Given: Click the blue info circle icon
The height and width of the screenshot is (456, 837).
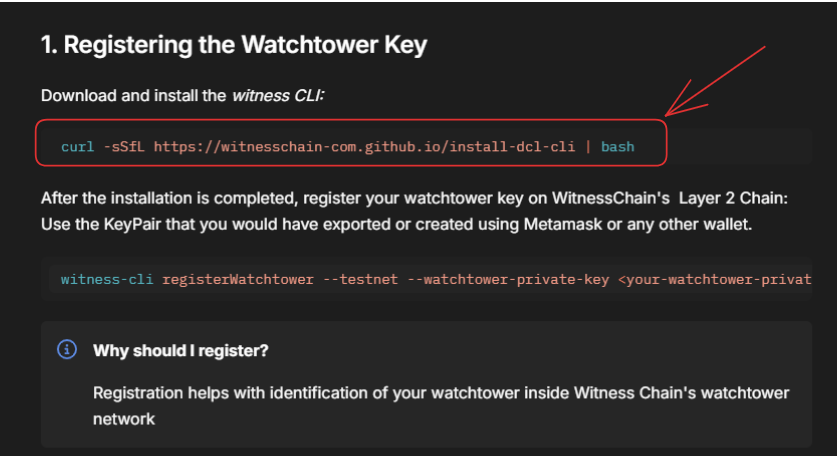Looking at the screenshot, I should pyautogui.click(x=67, y=350).
